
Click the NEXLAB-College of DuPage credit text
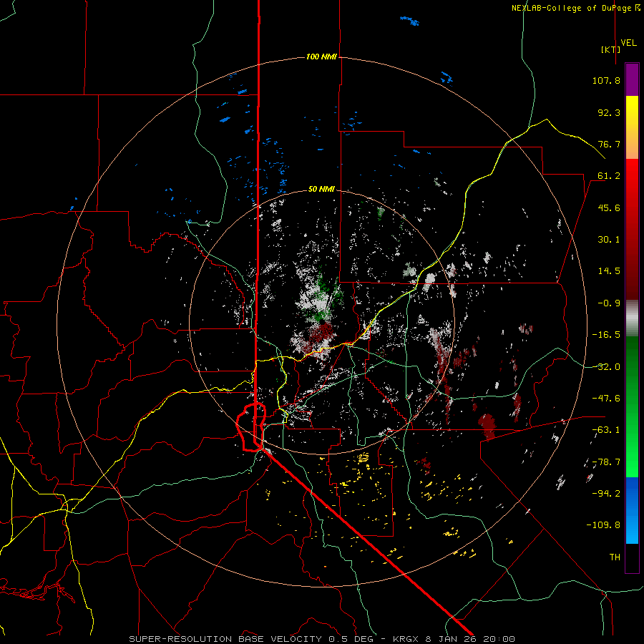[x=577, y=8]
